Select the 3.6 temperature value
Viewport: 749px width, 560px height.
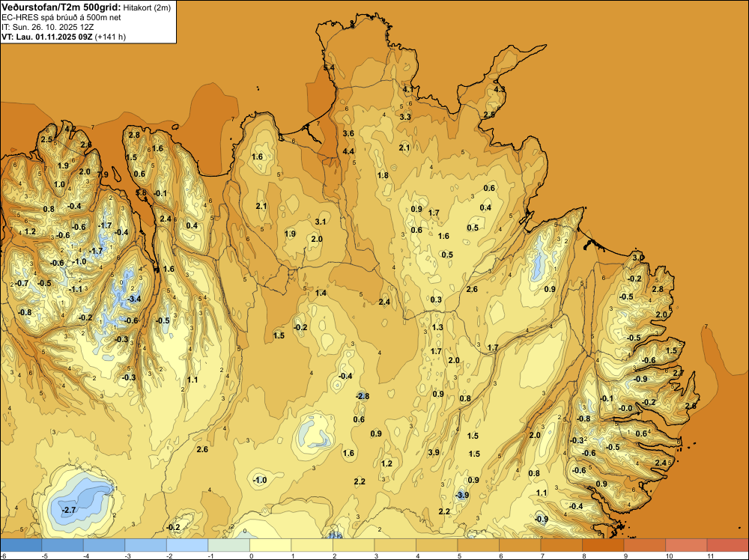[x=349, y=133]
